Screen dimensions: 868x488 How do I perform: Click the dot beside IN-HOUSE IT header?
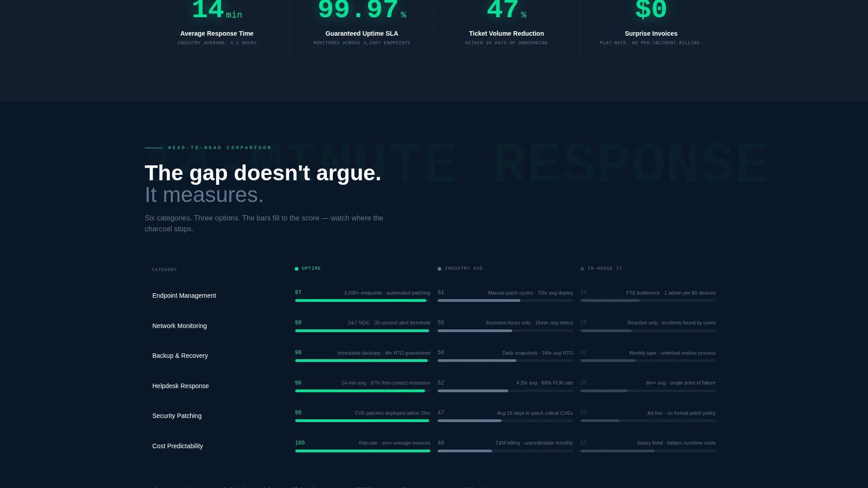point(582,269)
